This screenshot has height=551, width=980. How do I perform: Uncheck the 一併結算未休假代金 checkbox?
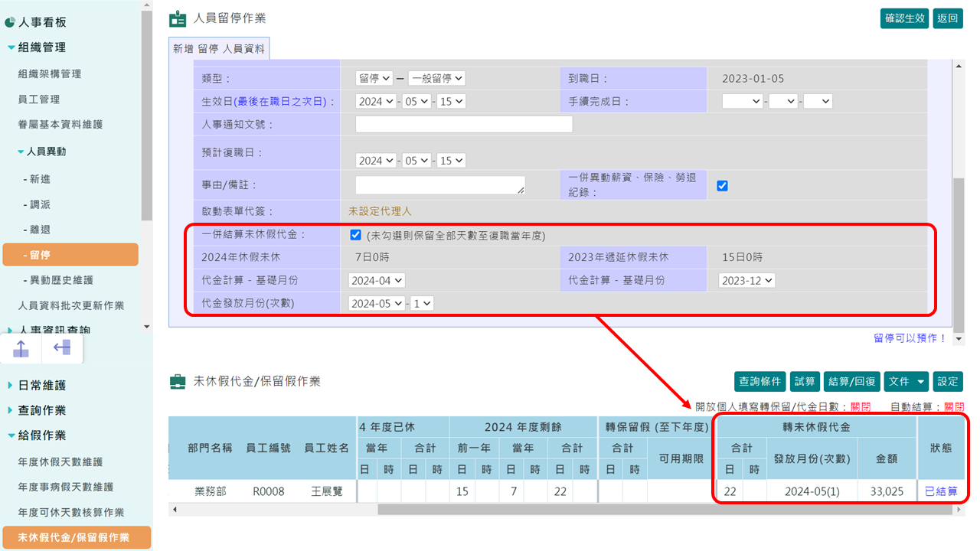coord(355,235)
